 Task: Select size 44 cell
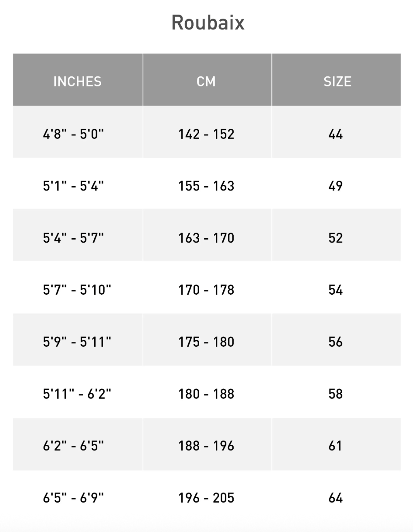[x=336, y=134]
